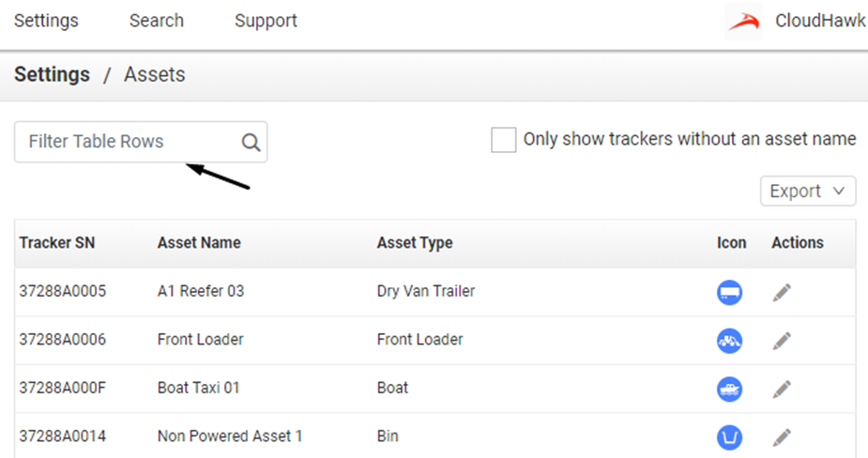Click the magnifier search icon in filter box
The width and height of the screenshot is (868, 458).
click(x=251, y=143)
